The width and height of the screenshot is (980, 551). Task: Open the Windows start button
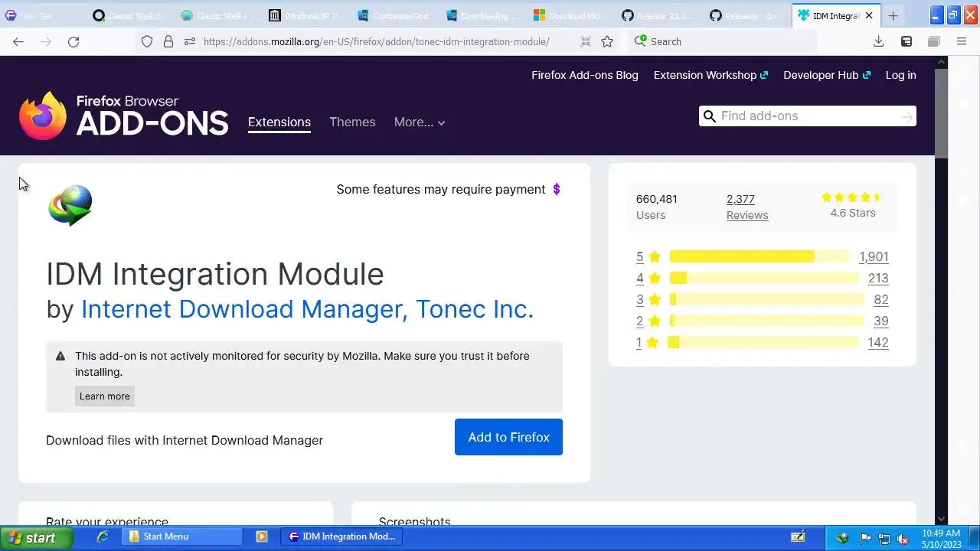pyautogui.click(x=36, y=537)
